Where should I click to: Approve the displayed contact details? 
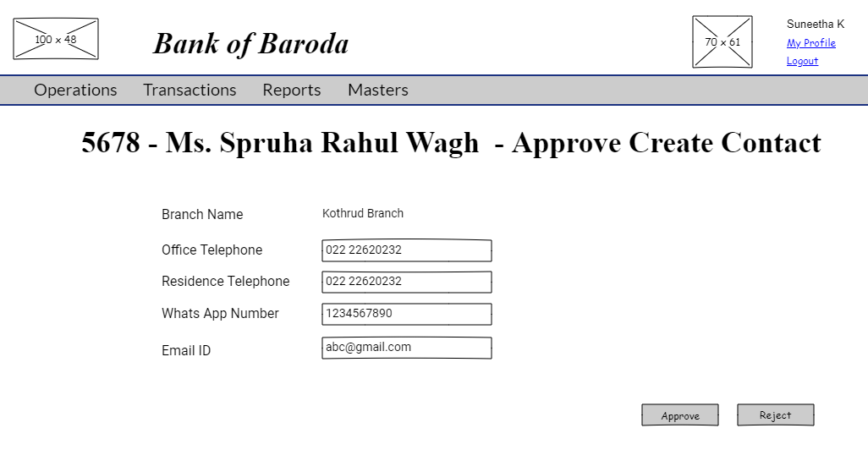point(680,415)
